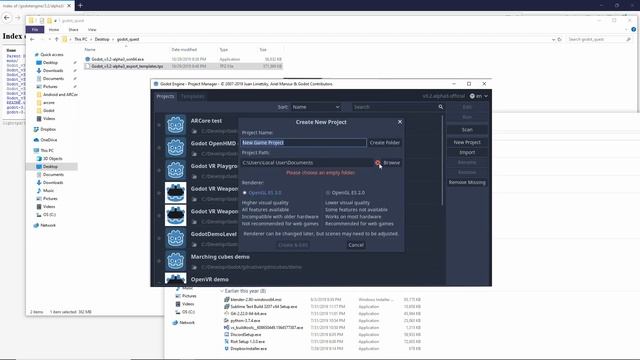
Task: Click Explorer back arrow beside address bar
Action: coord(32,39)
